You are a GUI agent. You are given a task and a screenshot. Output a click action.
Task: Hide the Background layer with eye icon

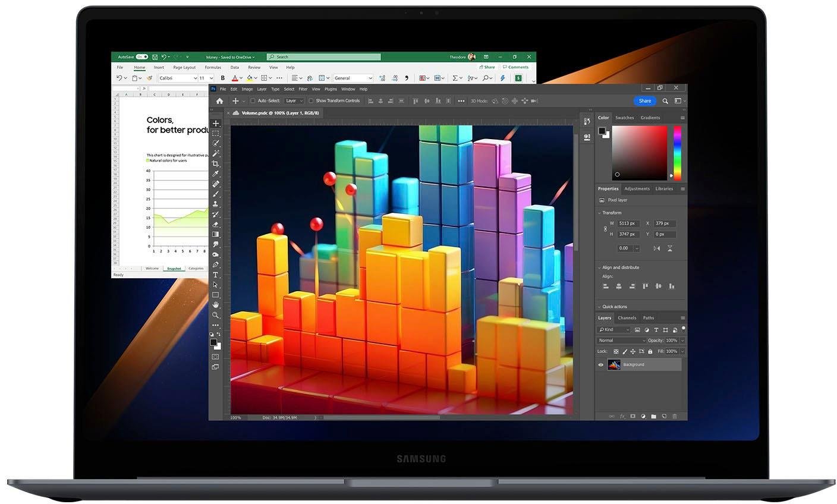tap(600, 365)
